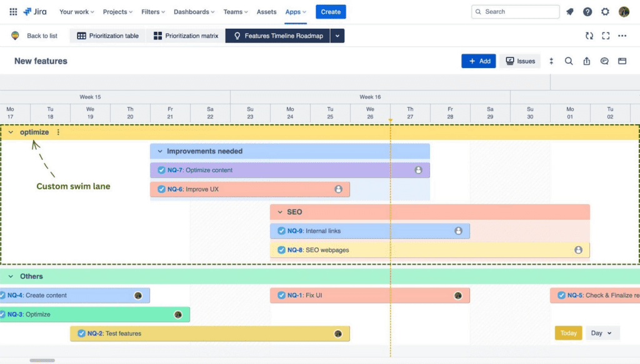Open the three-dot more options menu
Viewport: 640px width, 364px height.
pyautogui.click(x=622, y=36)
